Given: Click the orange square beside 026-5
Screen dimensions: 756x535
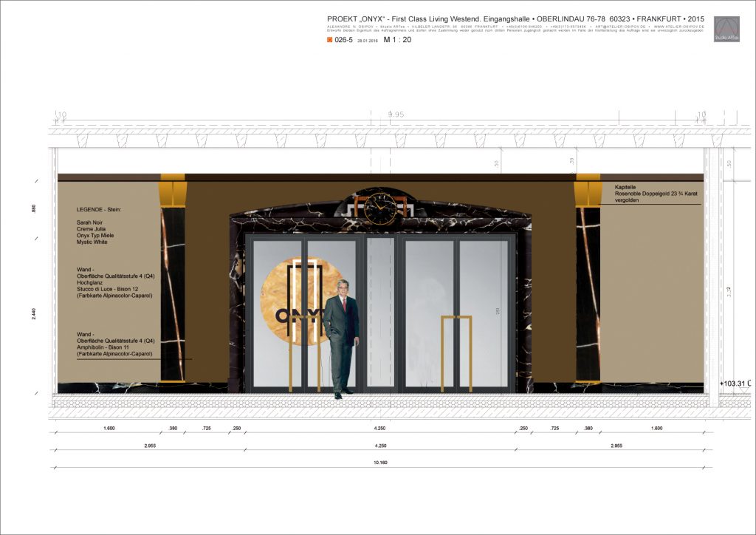Looking at the screenshot, I should click(x=330, y=41).
